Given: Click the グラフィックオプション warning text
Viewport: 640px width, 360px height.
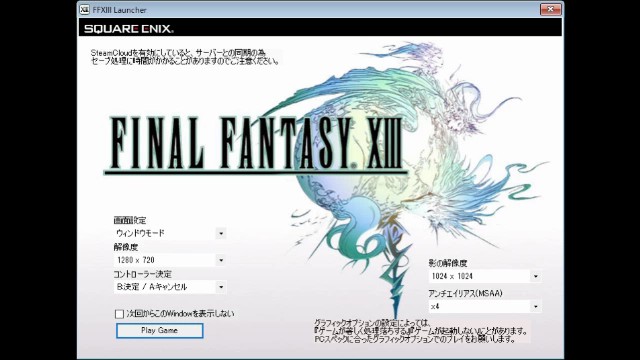Looking at the screenshot, I should coord(421,331).
